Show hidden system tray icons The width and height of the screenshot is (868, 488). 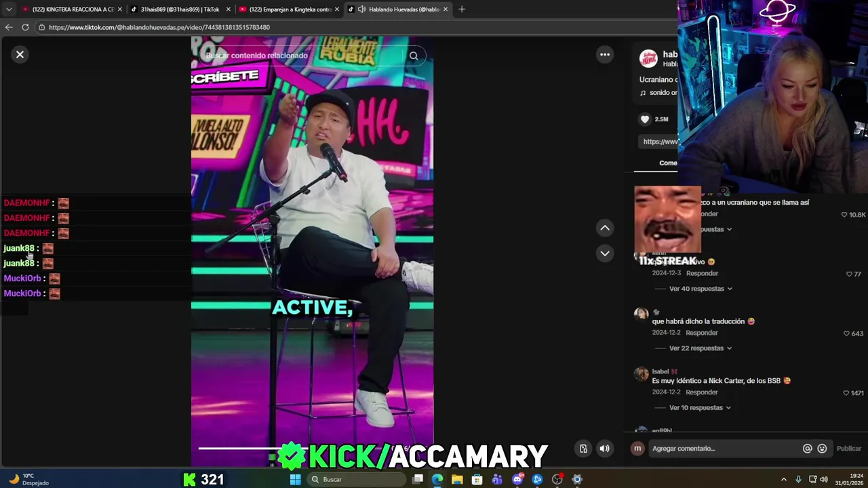tap(784, 479)
